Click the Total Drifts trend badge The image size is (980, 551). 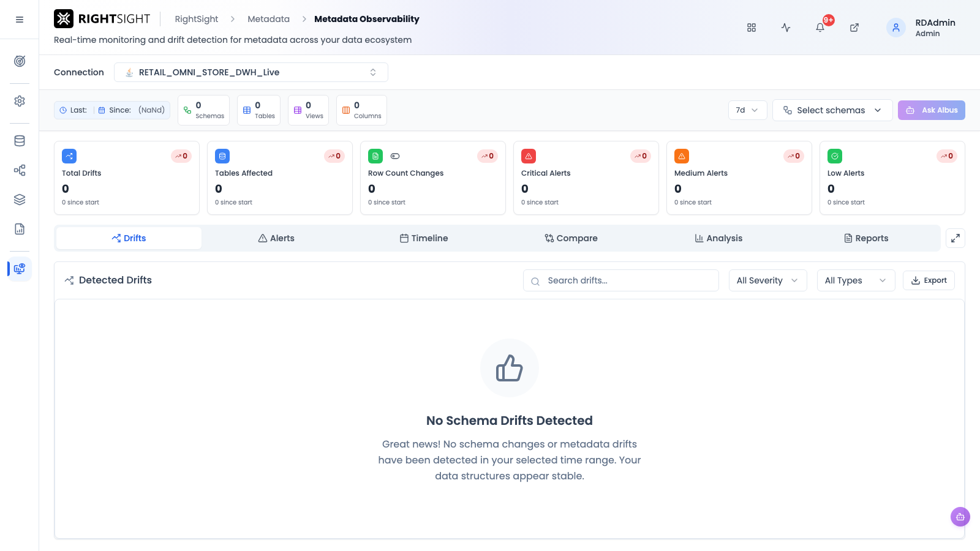coord(181,156)
